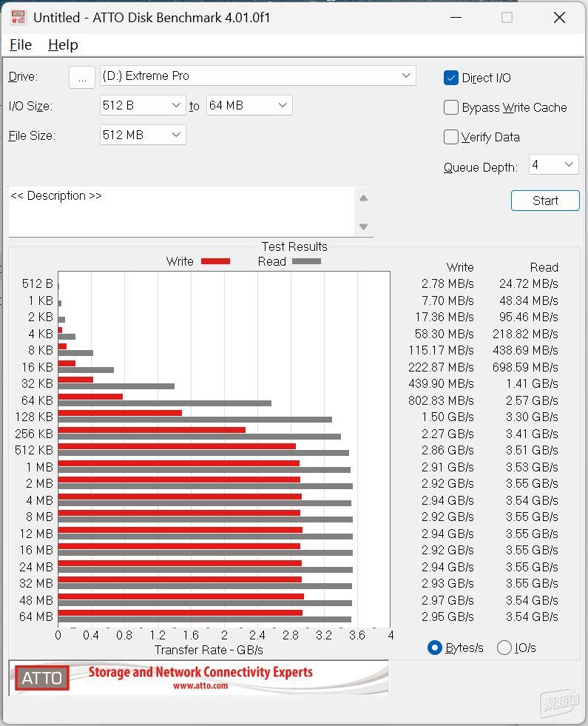Image resolution: width=588 pixels, height=726 pixels.
Task: Click the 64 KB write value 802.83 MB/s
Action: coord(441,400)
